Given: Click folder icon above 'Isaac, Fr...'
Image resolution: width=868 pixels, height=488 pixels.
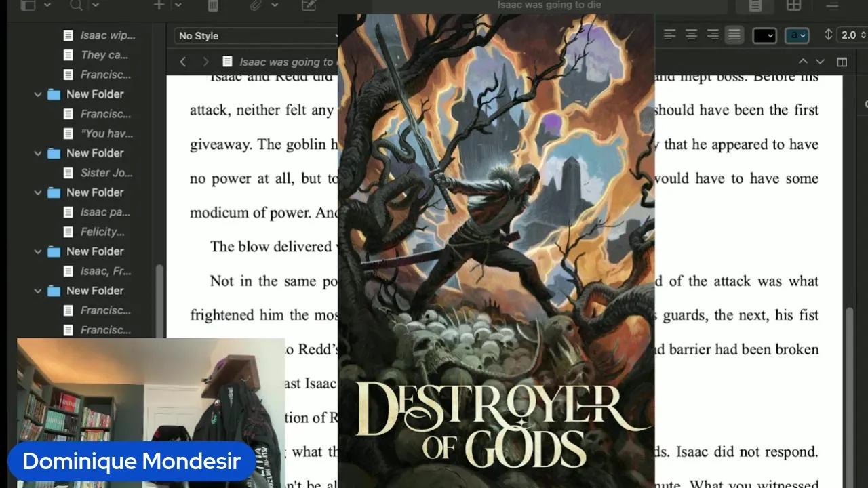Looking at the screenshot, I should point(54,251).
